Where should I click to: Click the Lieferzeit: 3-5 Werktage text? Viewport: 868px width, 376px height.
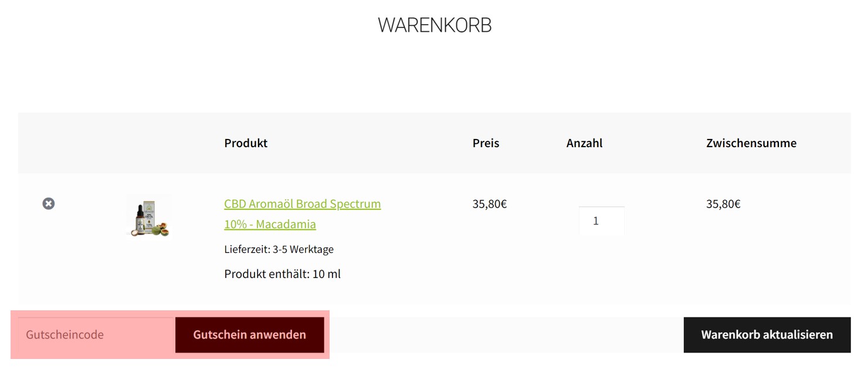pos(279,249)
